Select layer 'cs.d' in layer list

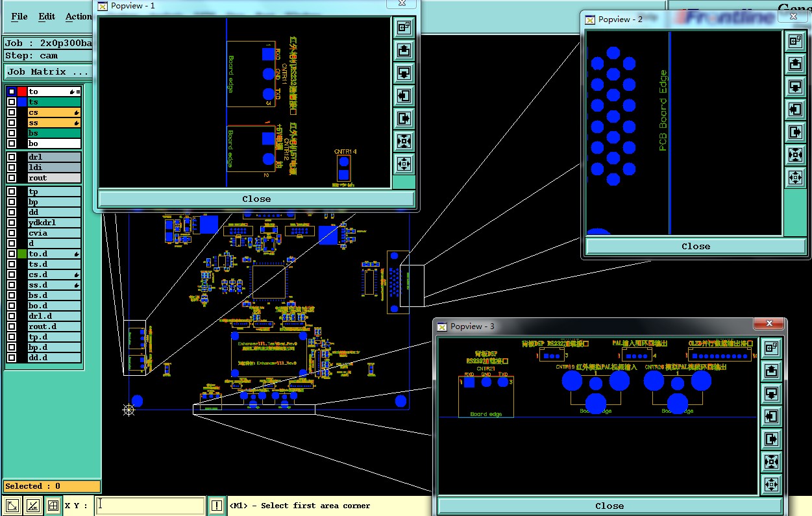click(54, 275)
